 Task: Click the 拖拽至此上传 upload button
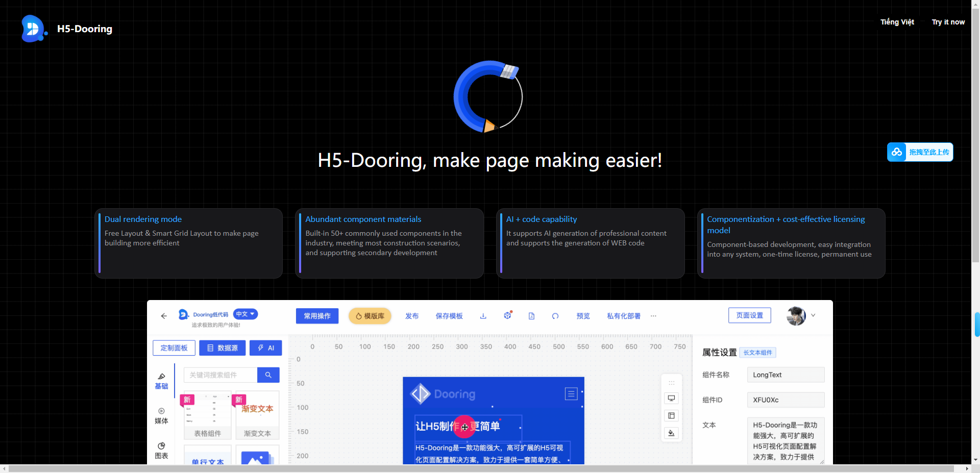click(x=929, y=152)
